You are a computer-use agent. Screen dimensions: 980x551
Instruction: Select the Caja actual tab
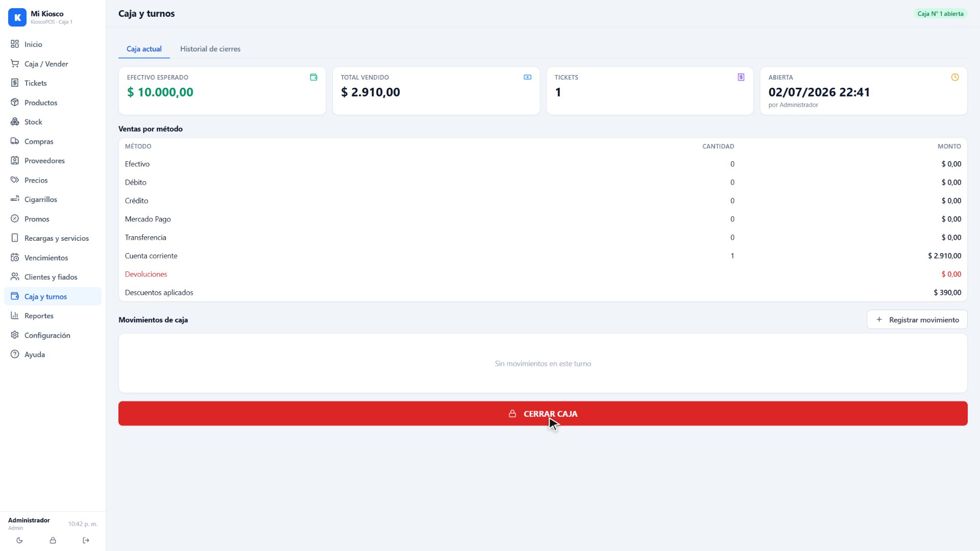(x=144, y=49)
